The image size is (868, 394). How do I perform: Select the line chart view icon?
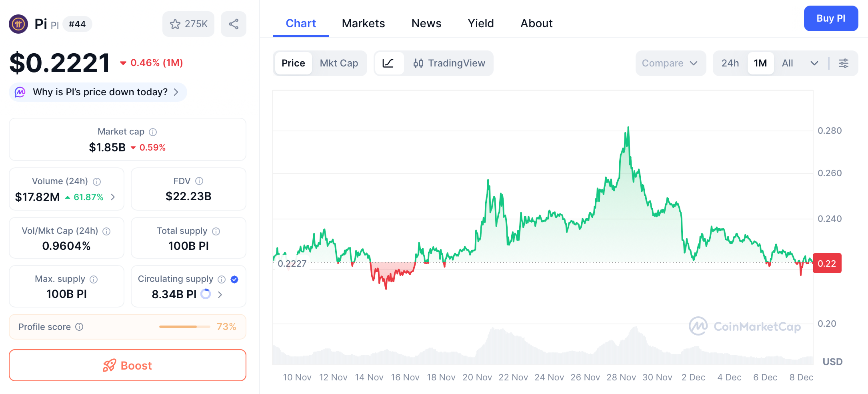tap(389, 63)
